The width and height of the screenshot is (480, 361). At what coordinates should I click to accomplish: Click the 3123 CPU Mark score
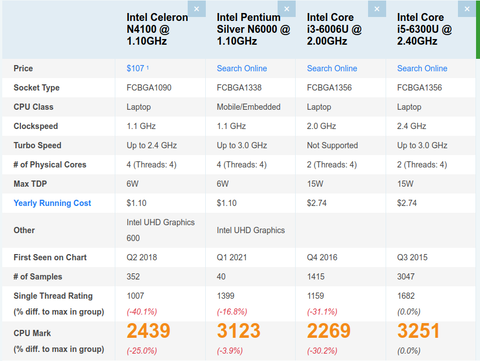(238, 331)
